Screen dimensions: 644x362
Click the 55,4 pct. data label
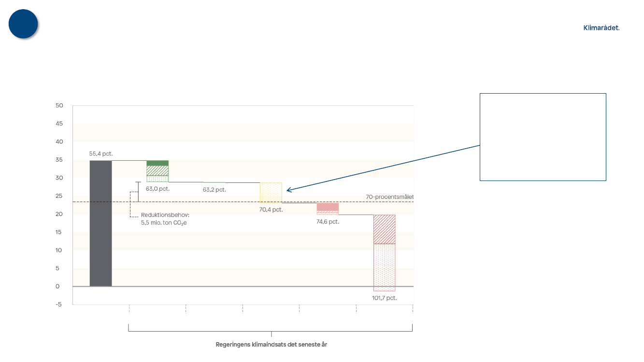coord(100,154)
